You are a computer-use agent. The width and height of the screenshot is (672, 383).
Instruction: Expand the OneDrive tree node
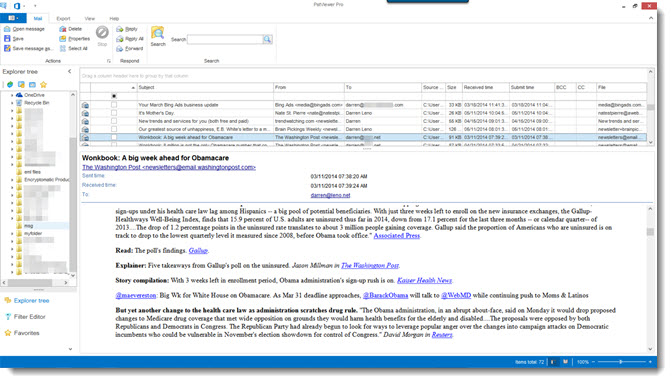[12, 95]
